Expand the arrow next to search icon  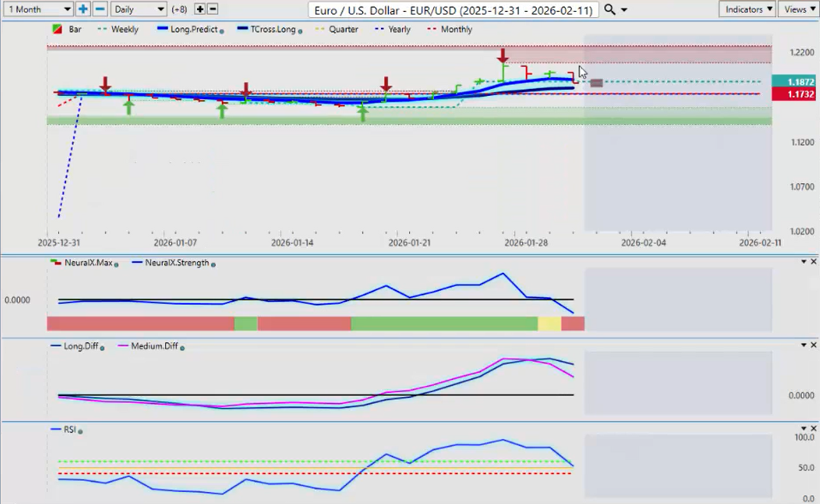[624, 9]
